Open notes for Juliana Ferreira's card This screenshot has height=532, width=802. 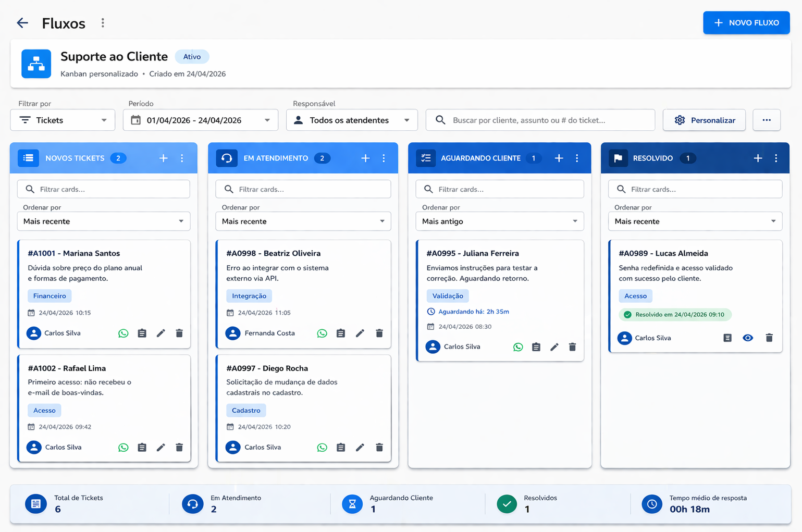536,347
